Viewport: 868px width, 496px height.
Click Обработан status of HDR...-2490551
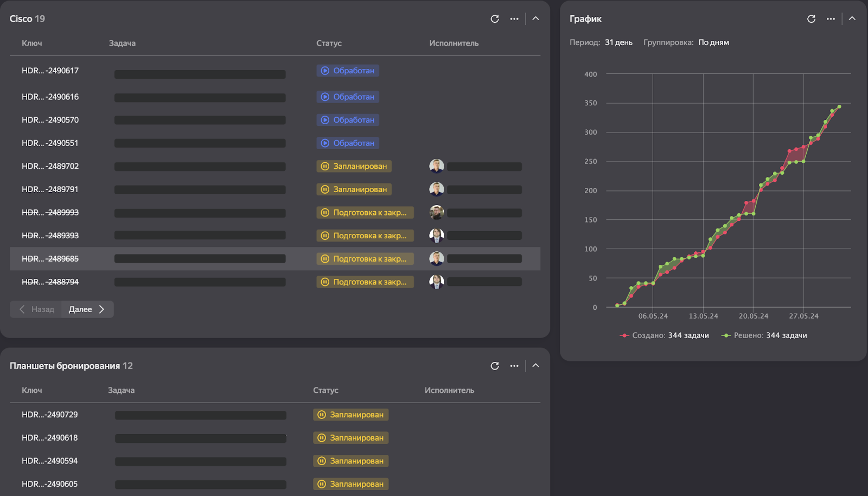pos(348,143)
